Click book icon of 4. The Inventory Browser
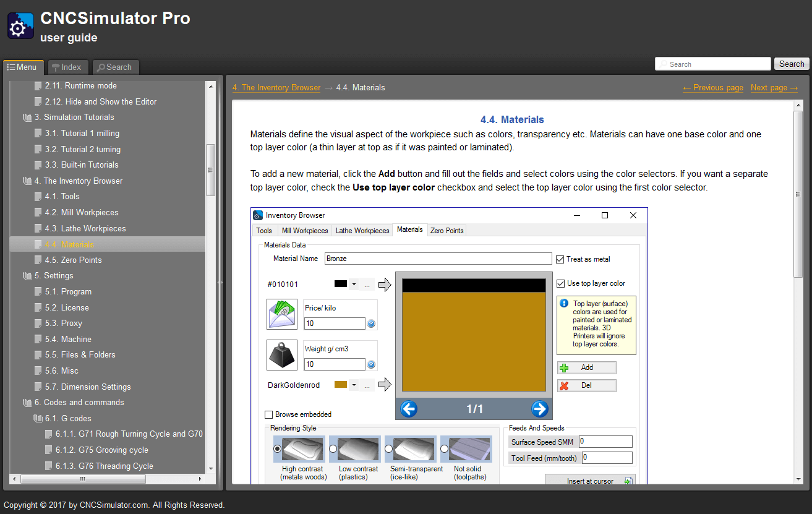 27,181
